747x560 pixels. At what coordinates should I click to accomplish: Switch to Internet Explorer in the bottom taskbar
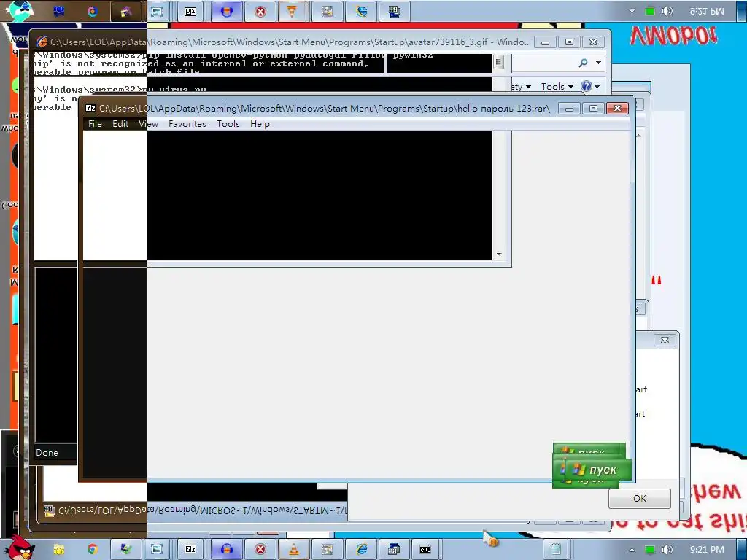pyautogui.click(x=362, y=550)
